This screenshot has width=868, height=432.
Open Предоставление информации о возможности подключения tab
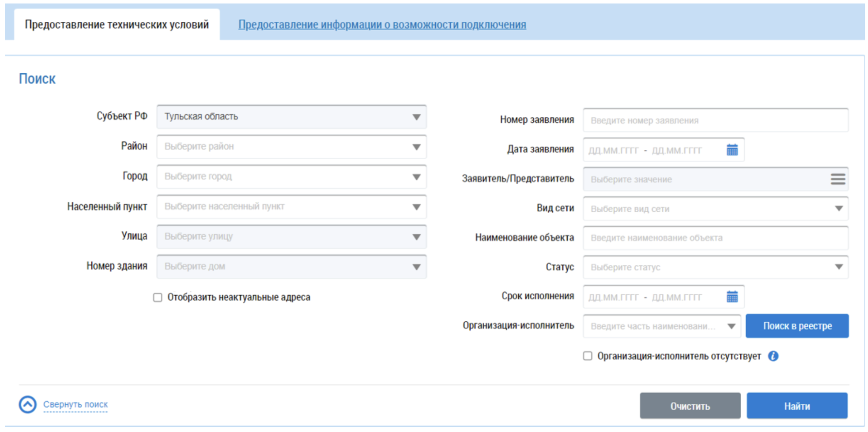tap(382, 25)
